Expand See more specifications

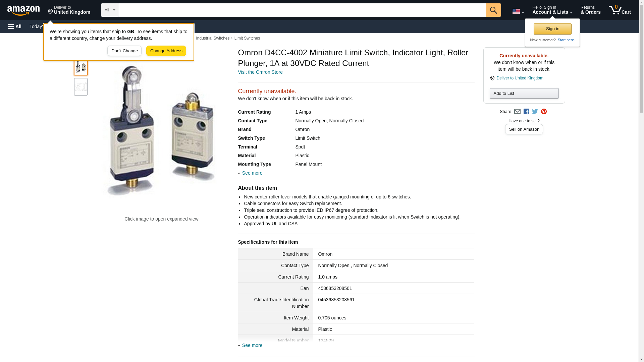click(x=252, y=345)
